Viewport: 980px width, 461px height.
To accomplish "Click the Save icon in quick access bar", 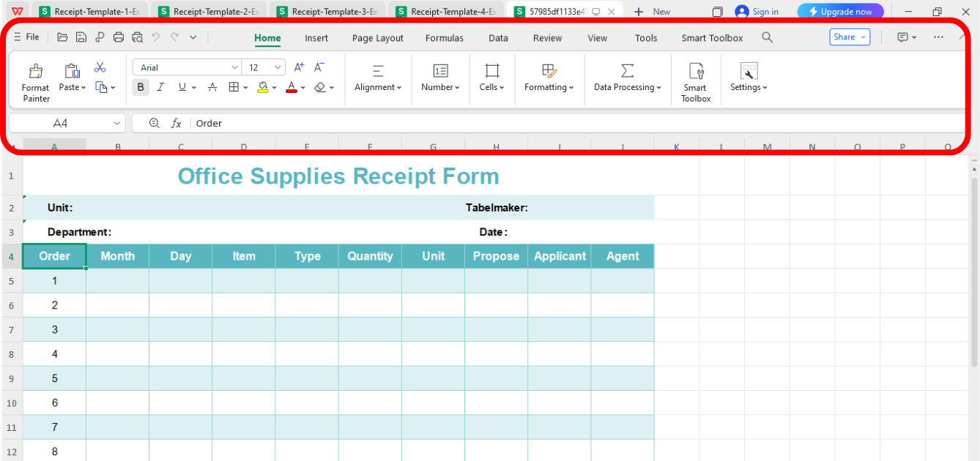I will pyautogui.click(x=81, y=37).
